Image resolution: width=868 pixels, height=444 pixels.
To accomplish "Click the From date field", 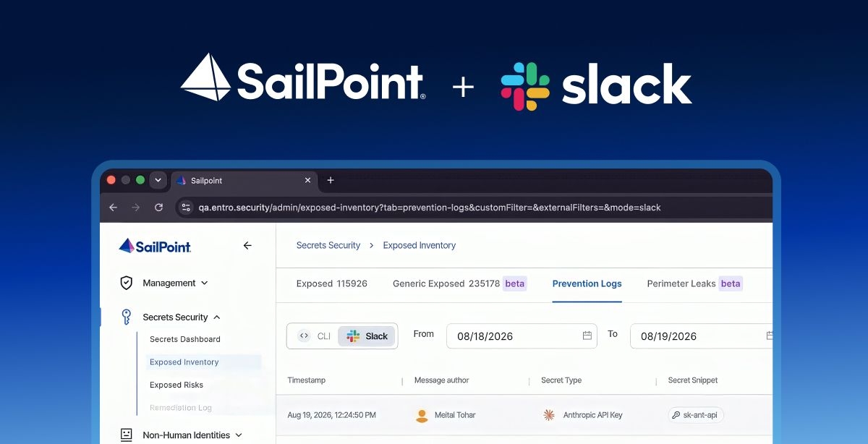I will click(522, 336).
